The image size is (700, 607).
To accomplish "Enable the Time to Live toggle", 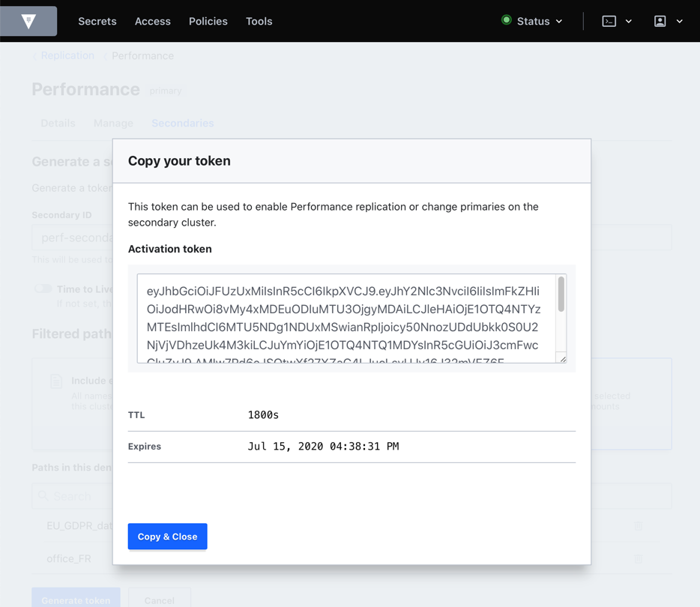I will (43, 289).
